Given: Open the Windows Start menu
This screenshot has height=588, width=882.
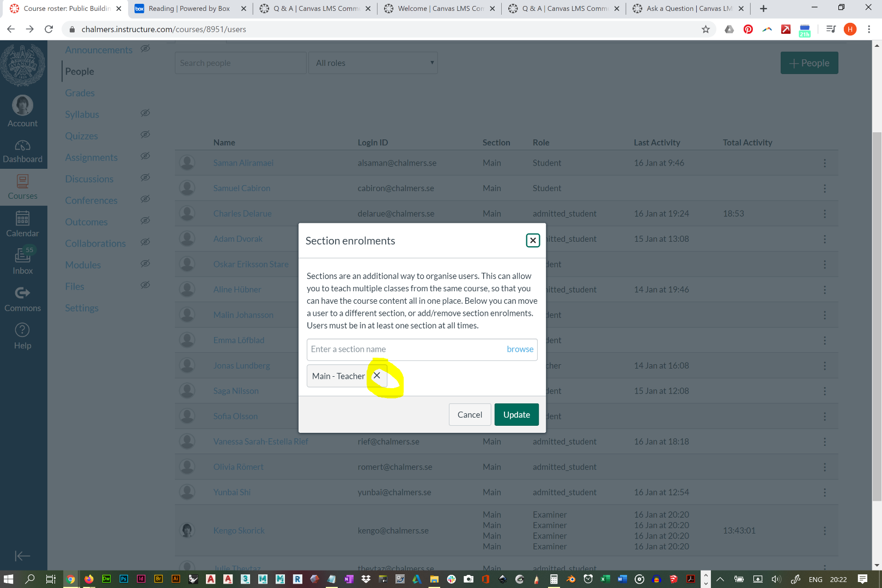Looking at the screenshot, I should coord(8,579).
